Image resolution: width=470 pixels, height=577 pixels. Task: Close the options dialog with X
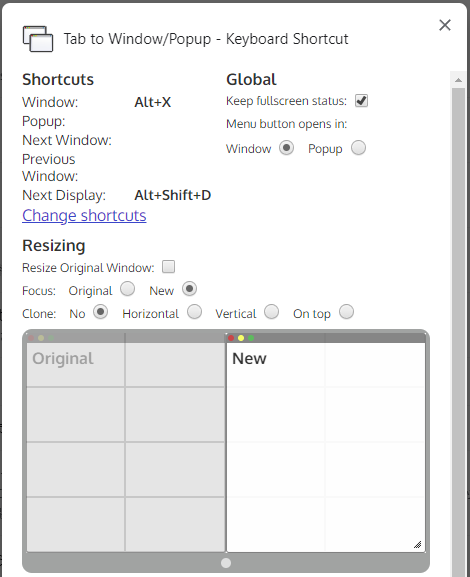(445, 25)
